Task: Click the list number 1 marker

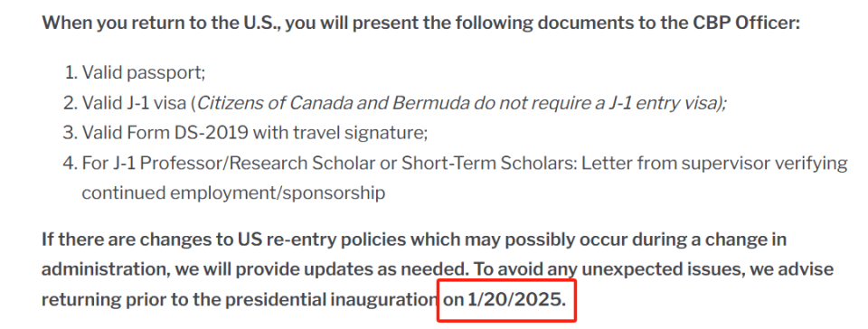Action: tap(71, 73)
